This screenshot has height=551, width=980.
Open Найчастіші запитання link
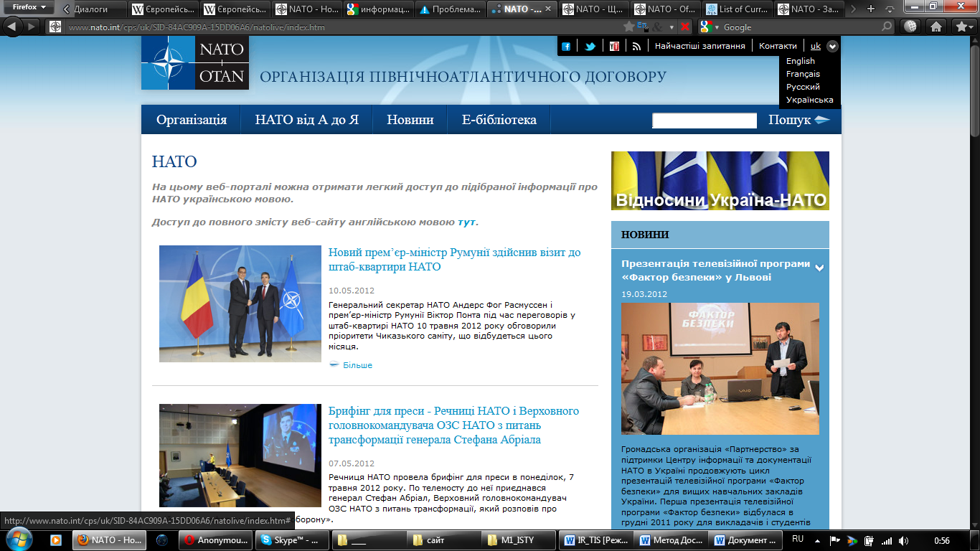coord(699,46)
